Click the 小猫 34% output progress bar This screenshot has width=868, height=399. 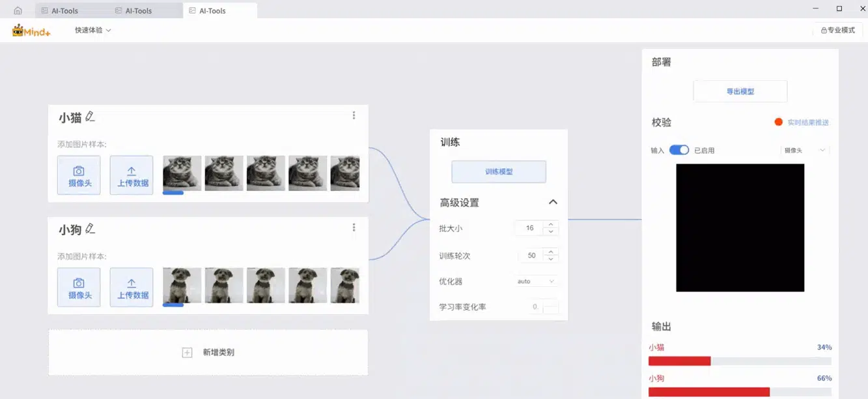click(x=740, y=361)
